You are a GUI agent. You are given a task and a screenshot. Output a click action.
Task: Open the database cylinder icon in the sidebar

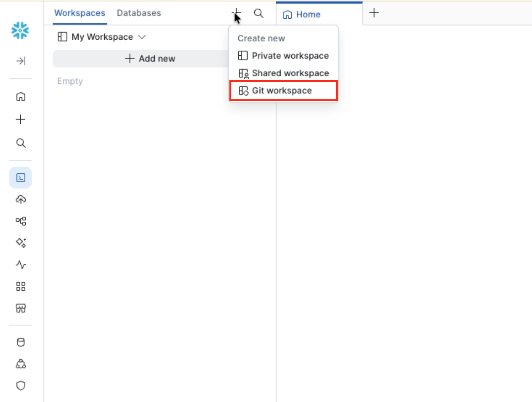tap(21, 342)
